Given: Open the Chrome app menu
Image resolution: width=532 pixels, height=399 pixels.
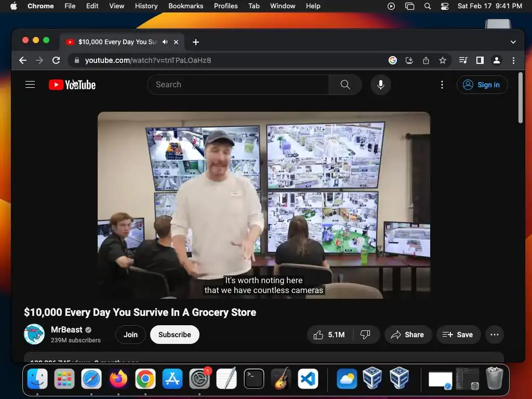Looking at the screenshot, I should [41, 6].
